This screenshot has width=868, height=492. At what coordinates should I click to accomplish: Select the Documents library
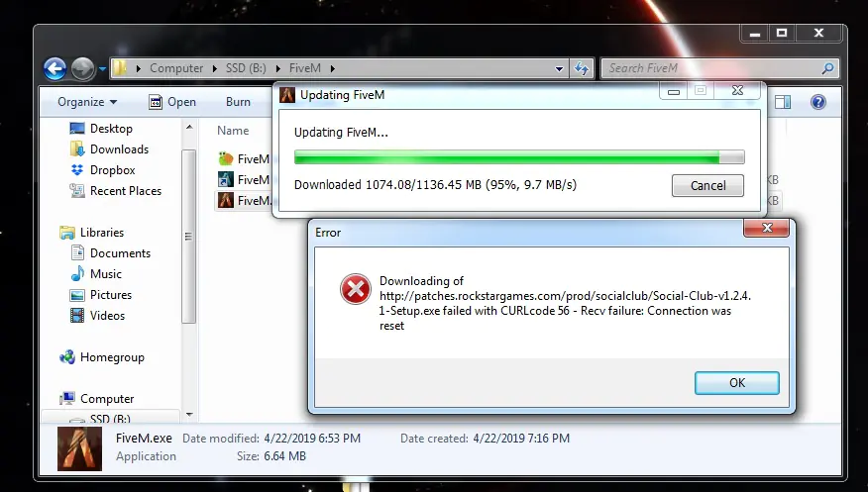tap(120, 253)
